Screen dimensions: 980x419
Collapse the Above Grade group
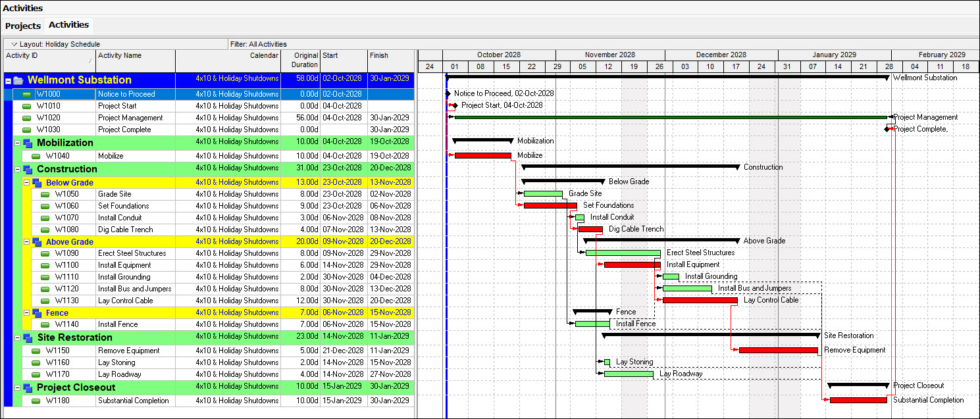coord(26,242)
